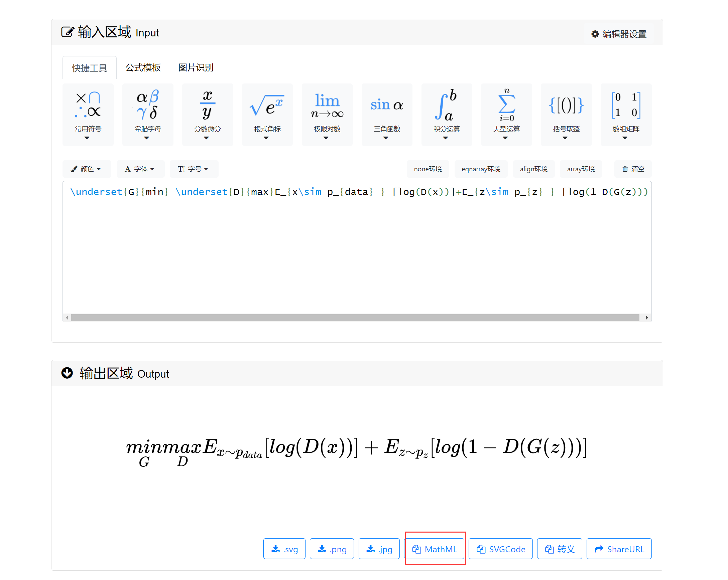Download the formula as .svg
The width and height of the screenshot is (728, 580).
pyautogui.click(x=284, y=549)
